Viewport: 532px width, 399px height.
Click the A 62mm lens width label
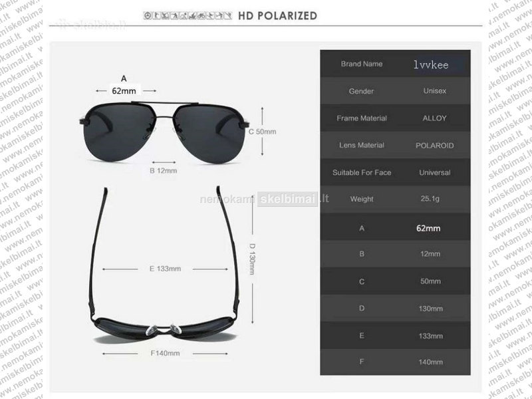(x=124, y=85)
